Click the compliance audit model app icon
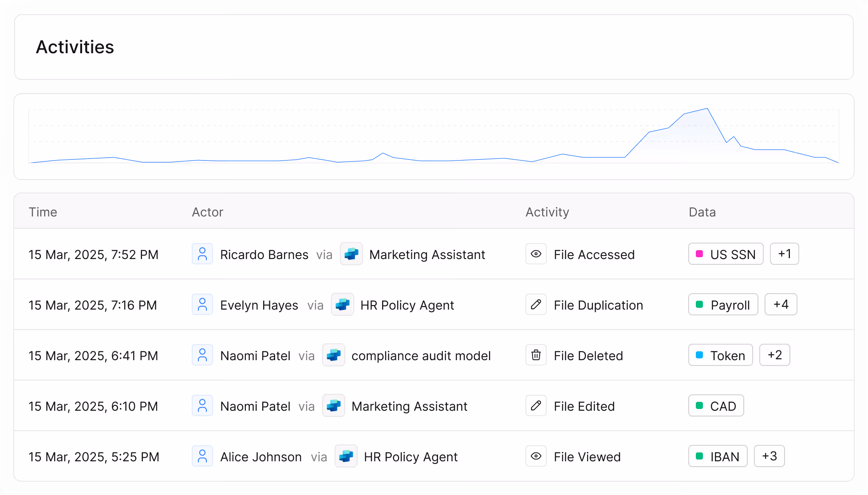 coord(334,355)
